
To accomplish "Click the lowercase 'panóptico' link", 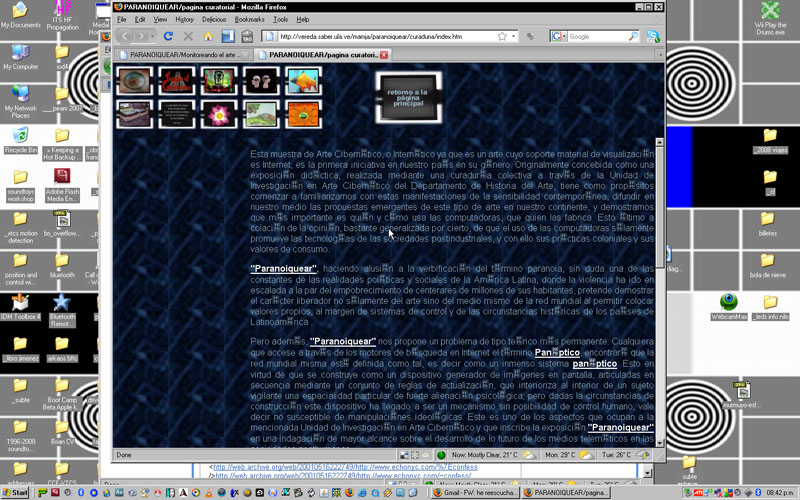I will [x=594, y=364].
